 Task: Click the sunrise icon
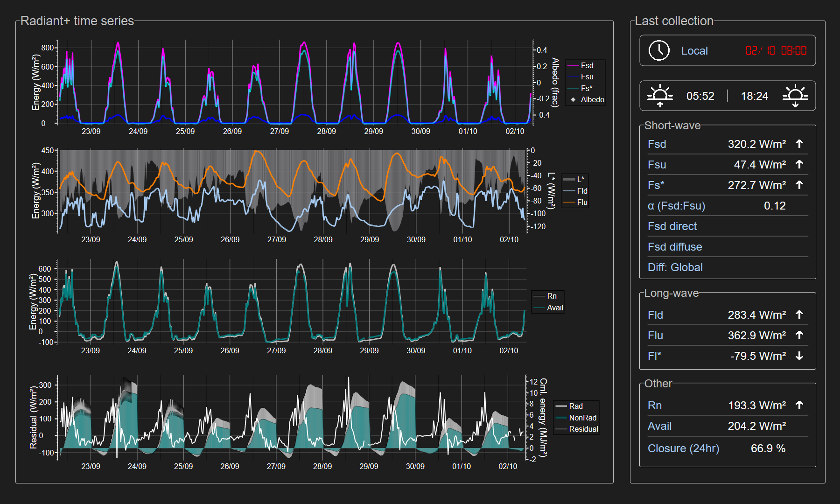[660, 96]
